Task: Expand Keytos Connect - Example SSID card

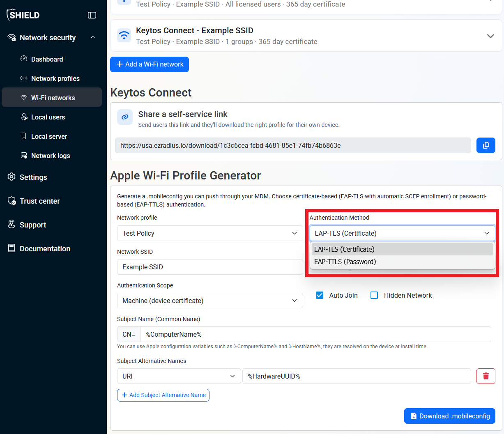Action: pos(490,36)
